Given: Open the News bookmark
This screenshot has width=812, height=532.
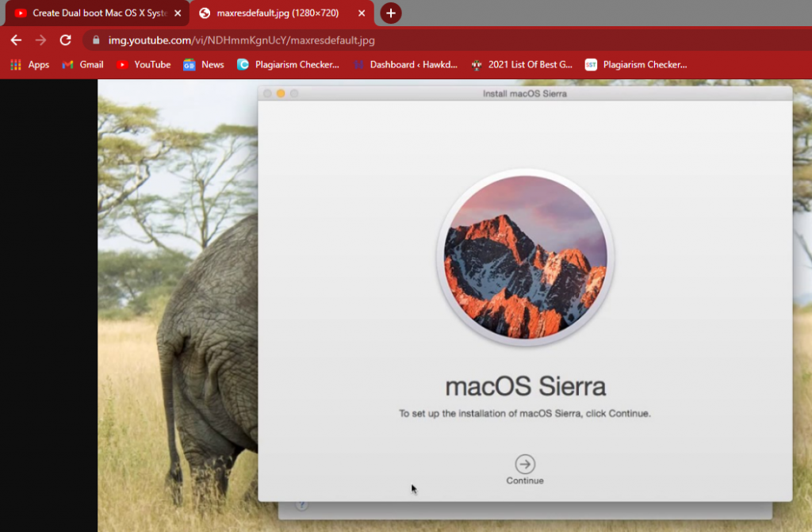Looking at the screenshot, I should [x=204, y=65].
